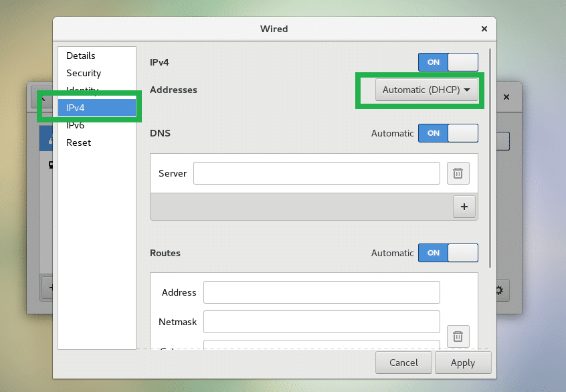The image size is (566, 392).
Task: Disable automatic DNS toggle
Action: pyautogui.click(x=448, y=133)
